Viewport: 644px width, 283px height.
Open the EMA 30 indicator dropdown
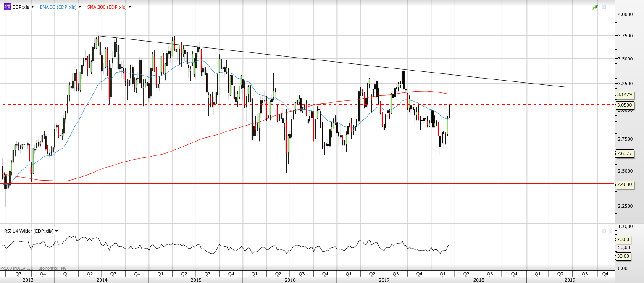(80, 7)
